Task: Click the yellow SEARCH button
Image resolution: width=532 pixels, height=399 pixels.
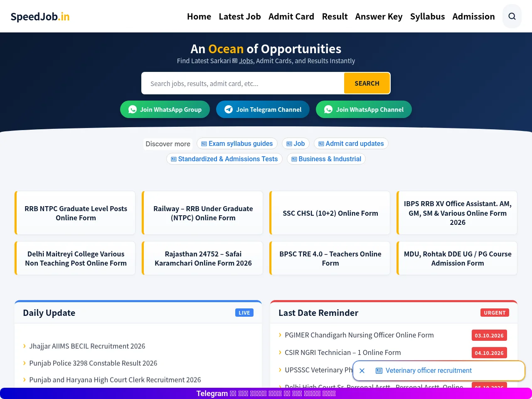Action: [367, 83]
